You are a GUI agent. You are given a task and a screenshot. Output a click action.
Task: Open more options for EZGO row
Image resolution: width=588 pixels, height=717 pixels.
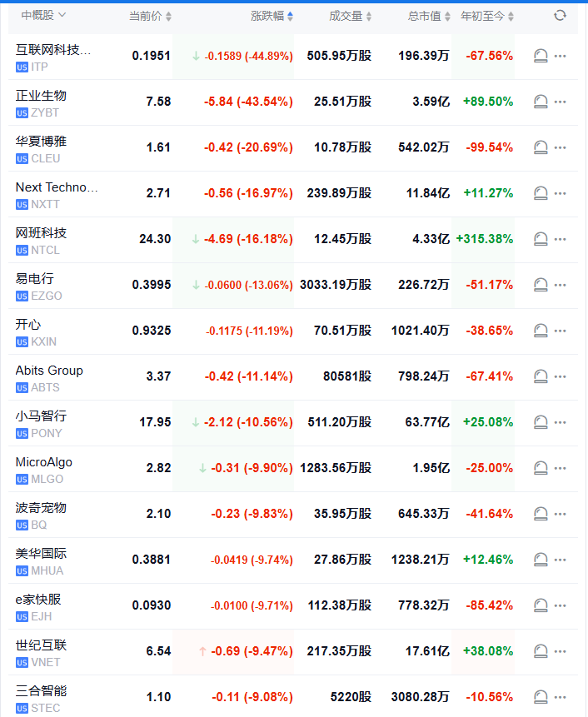pyautogui.click(x=561, y=285)
